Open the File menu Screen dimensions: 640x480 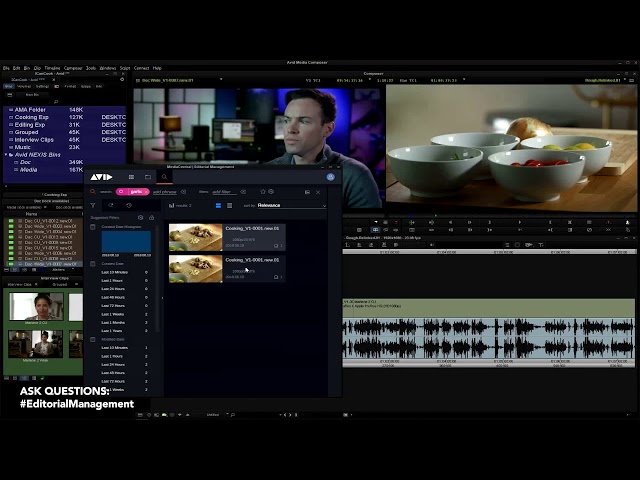6,68
